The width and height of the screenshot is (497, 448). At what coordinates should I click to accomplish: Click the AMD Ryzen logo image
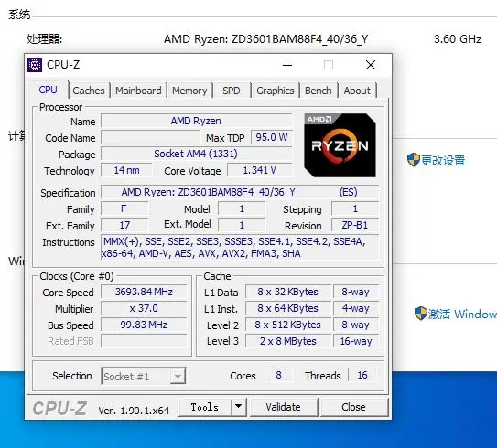[340, 145]
